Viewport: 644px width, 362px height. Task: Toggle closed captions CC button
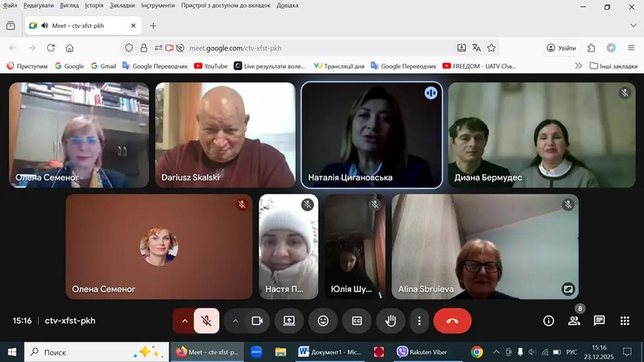pos(357,321)
